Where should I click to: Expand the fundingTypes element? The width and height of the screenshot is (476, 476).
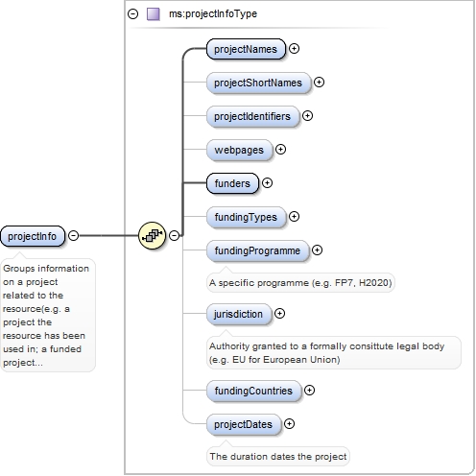point(294,217)
